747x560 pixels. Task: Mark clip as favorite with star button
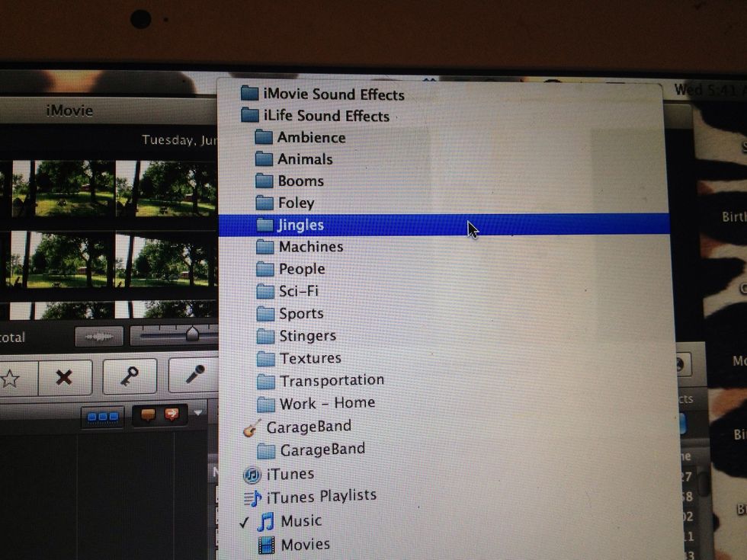point(11,378)
